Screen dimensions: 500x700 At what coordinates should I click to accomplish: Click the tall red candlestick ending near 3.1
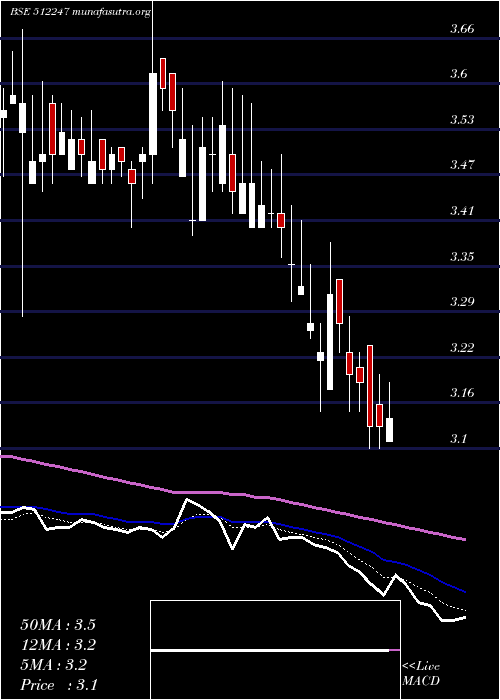[x=370, y=386]
